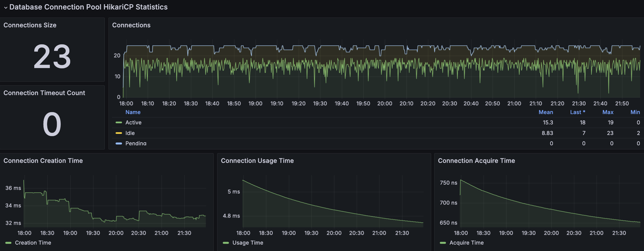Toggle the Creation Time legend series
Viewport: 644px width, 251px height.
[33, 243]
